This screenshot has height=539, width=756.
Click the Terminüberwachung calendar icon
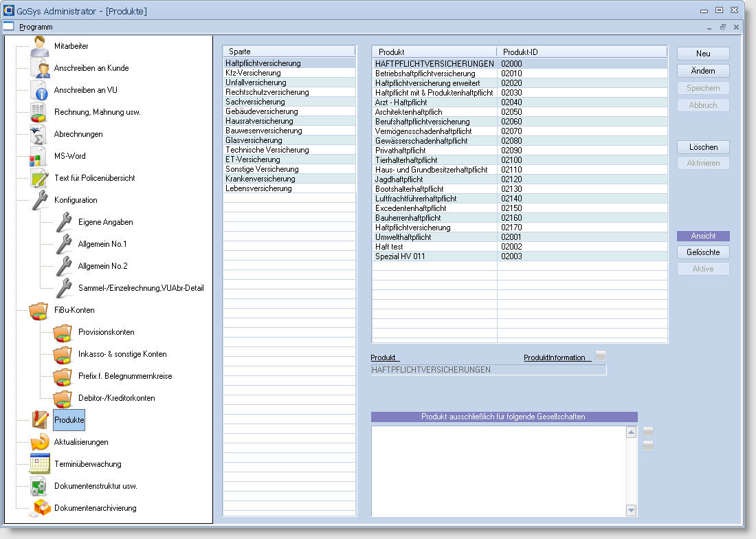click(40, 464)
